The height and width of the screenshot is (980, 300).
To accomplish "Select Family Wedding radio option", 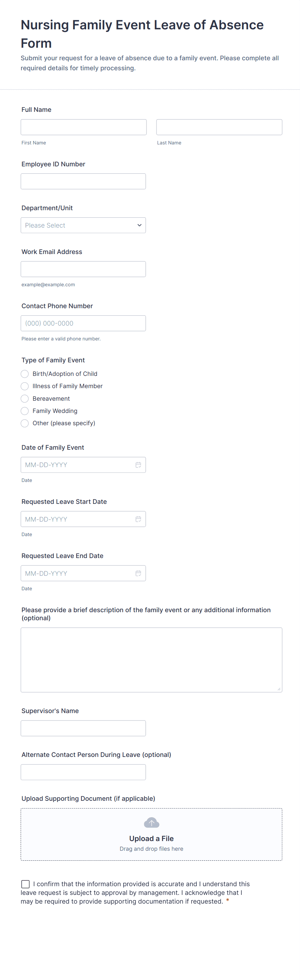I will tap(25, 411).
